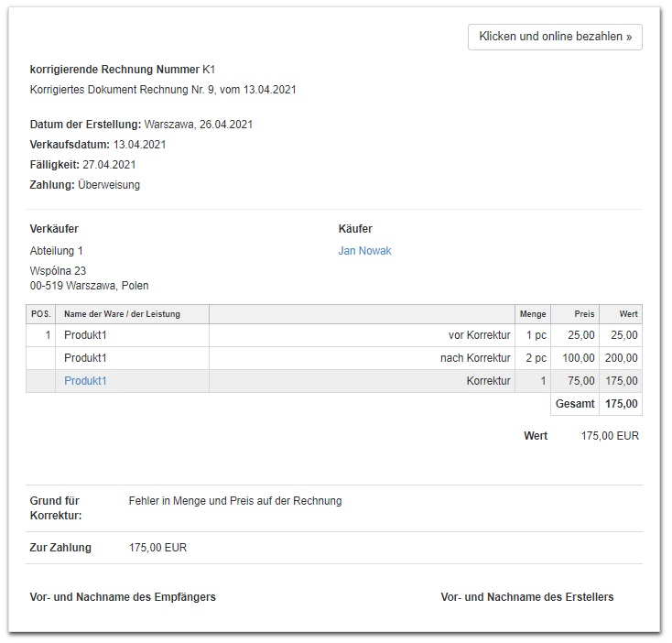This screenshot has height=643, width=672.
Task: Click the "Grund für Korrektur" label
Action: click(56, 508)
